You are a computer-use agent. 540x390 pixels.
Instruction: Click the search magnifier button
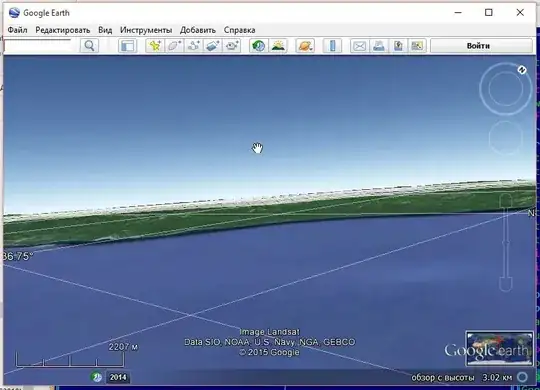(89, 46)
